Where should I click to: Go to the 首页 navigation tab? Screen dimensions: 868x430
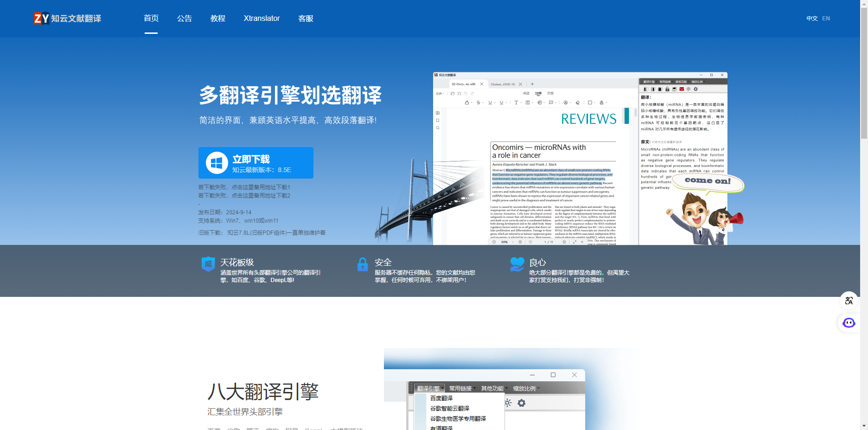[151, 19]
